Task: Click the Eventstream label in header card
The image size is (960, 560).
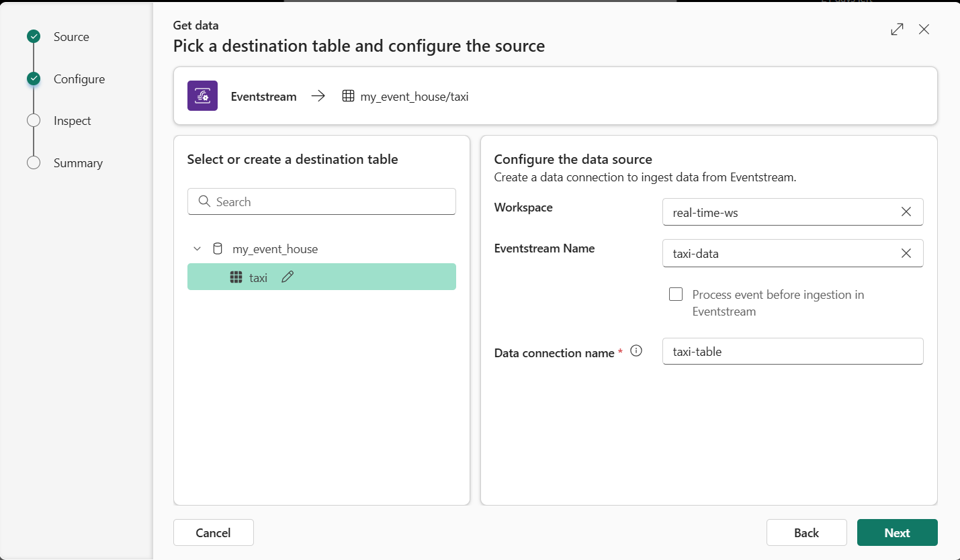Action: point(263,97)
